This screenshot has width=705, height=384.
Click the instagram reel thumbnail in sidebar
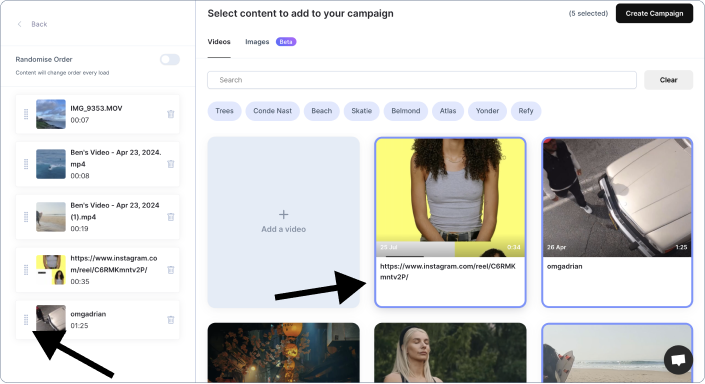(x=51, y=270)
